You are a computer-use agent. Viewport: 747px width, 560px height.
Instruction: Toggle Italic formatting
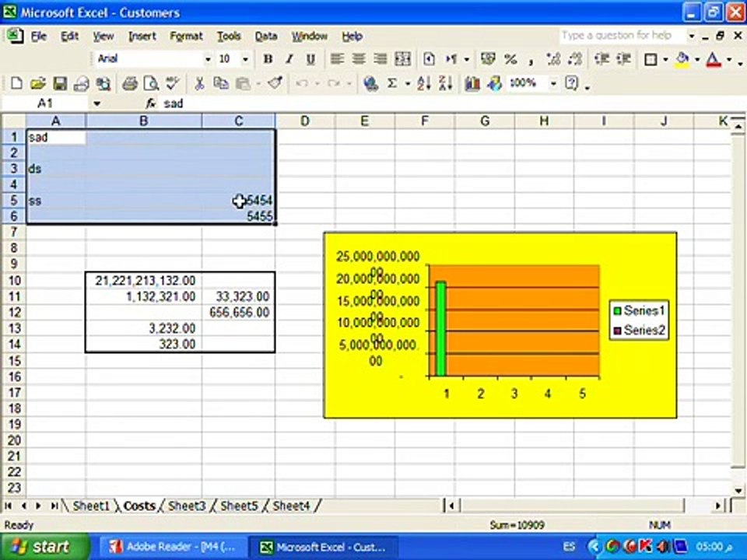(x=289, y=59)
